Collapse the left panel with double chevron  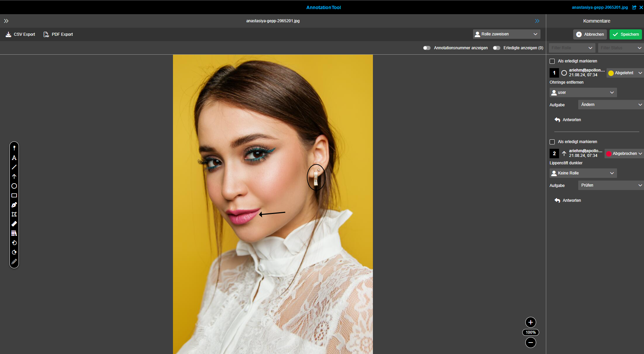tap(6, 21)
